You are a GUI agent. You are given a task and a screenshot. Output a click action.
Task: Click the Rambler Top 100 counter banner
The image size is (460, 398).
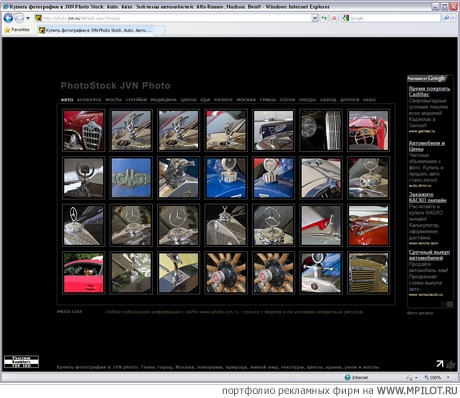tap(21, 362)
